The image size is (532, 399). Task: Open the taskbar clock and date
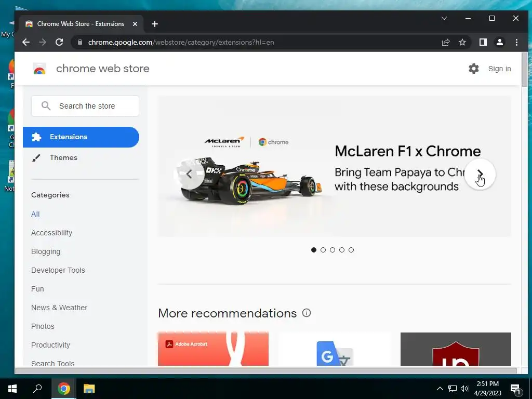click(x=487, y=389)
